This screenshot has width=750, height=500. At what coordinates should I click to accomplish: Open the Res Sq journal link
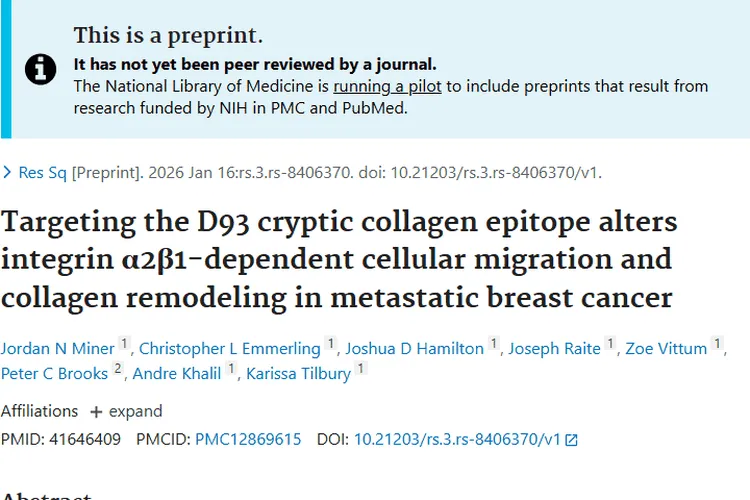click(x=42, y=173)
